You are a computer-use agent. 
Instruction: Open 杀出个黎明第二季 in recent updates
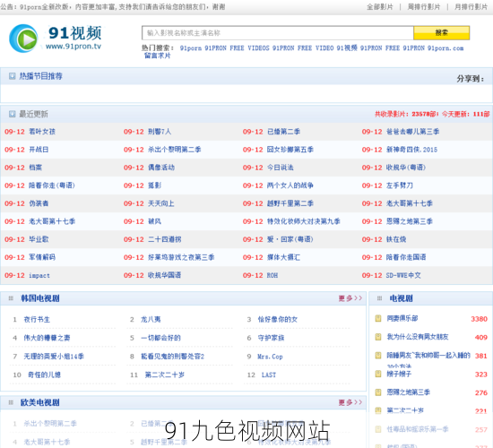[175, 150]
